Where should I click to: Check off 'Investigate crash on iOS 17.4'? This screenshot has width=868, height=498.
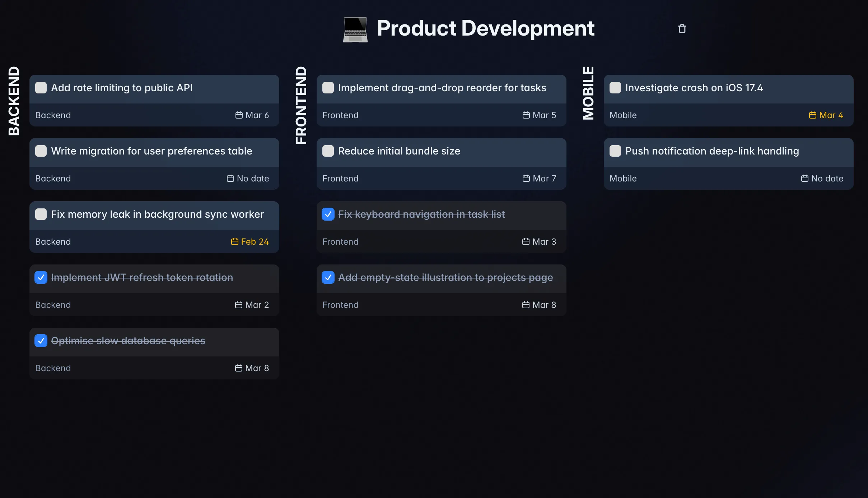point(615,88)
